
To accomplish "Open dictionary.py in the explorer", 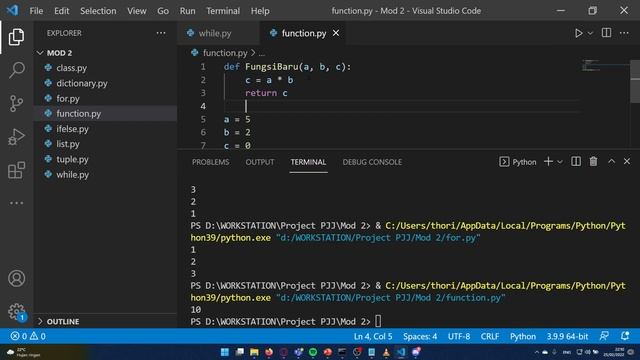I will (105, 83).
